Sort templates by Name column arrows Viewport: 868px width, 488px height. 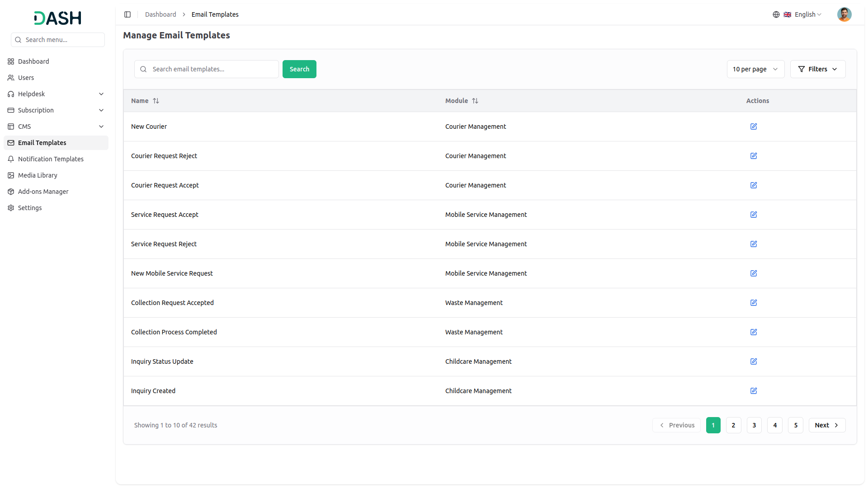pyautogui.click(x=156, y=101)
